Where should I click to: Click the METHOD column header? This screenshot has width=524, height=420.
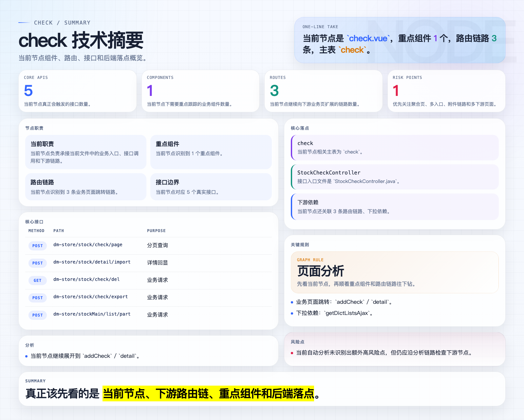(36, 231)
